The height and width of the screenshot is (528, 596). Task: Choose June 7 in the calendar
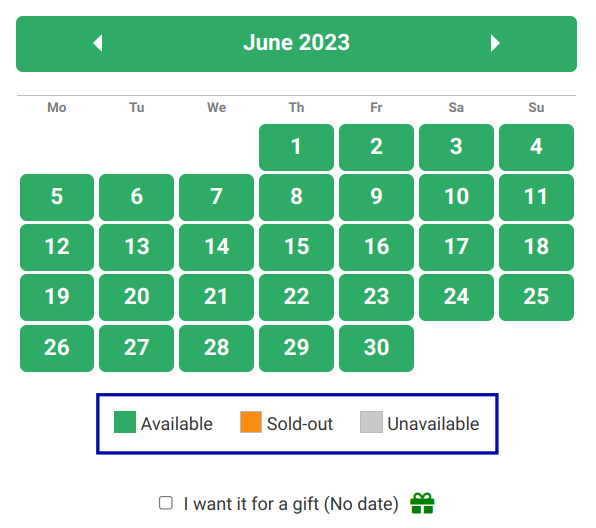pyautogui.click(x=216, y=197)
